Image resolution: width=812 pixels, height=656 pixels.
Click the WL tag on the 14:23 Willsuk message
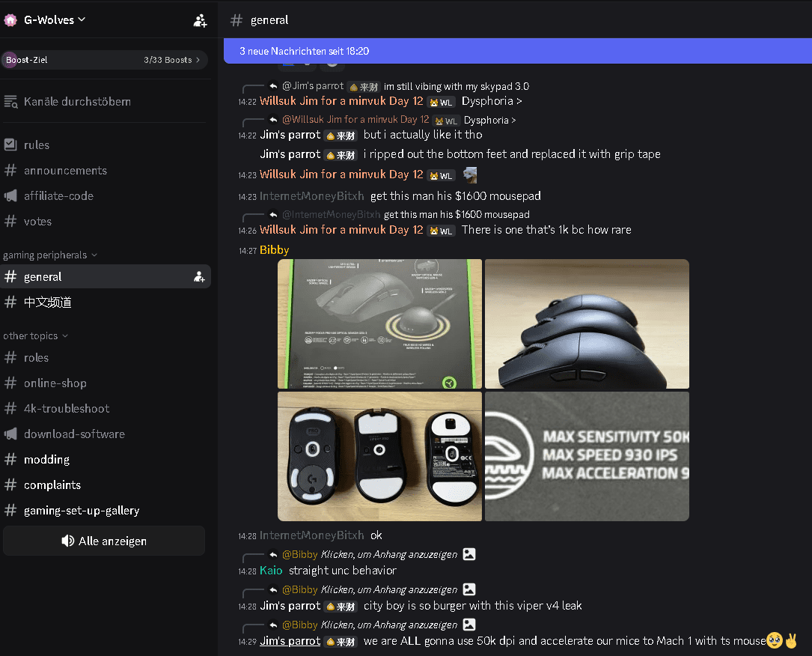tap(442, 175)
